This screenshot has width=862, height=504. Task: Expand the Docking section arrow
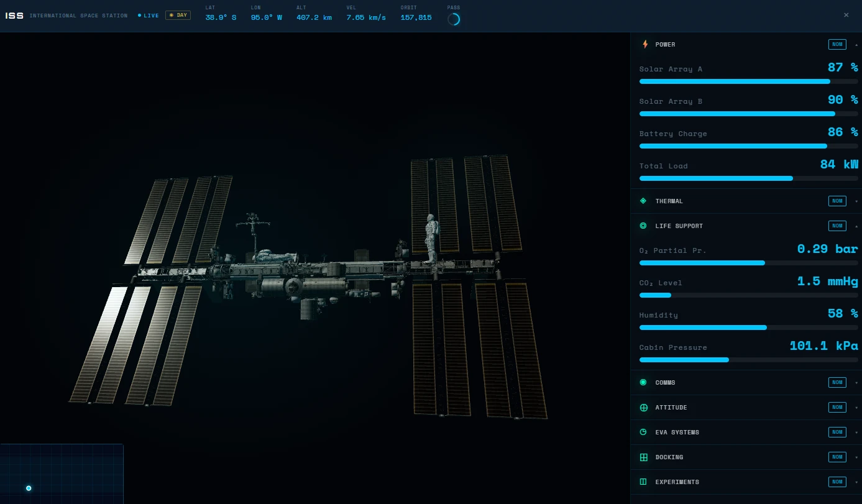(x=856, y=457)
